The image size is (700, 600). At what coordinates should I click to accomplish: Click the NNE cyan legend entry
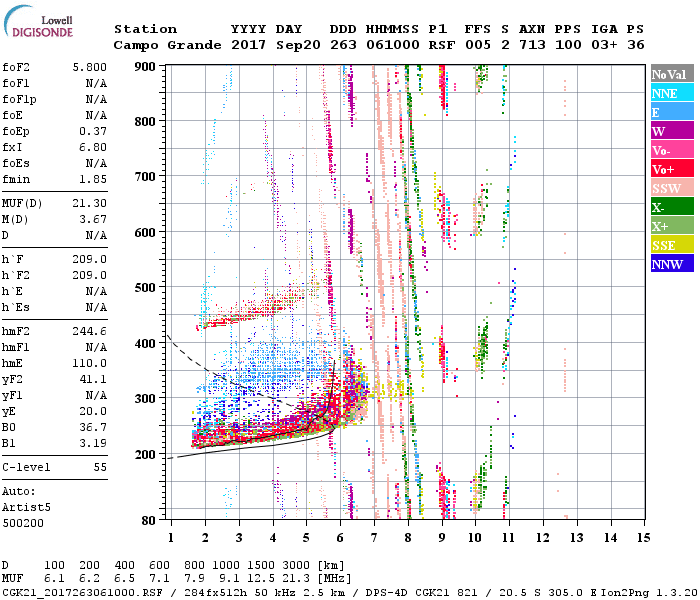click(x=670, y=93)
